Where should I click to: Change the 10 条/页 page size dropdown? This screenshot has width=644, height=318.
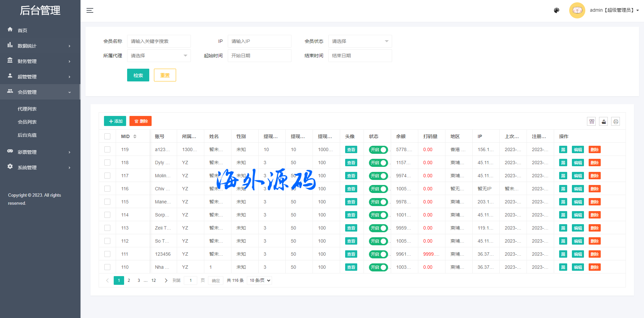[259, 280]
